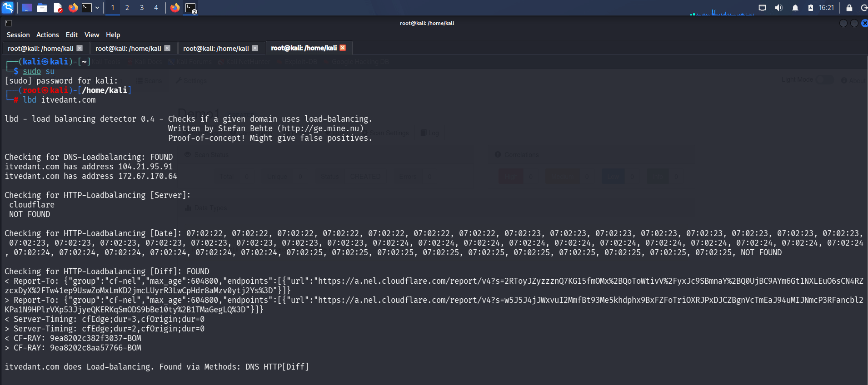Close the first terminal tab
This screenshot has height=385, width=868.
pos(80,48)
